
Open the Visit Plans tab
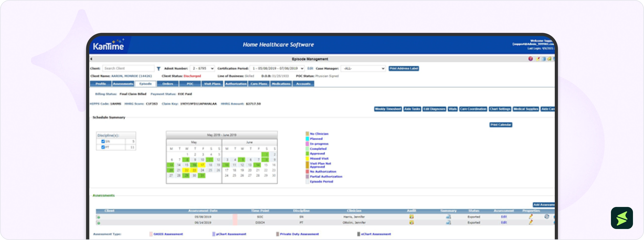pos(212,84)
